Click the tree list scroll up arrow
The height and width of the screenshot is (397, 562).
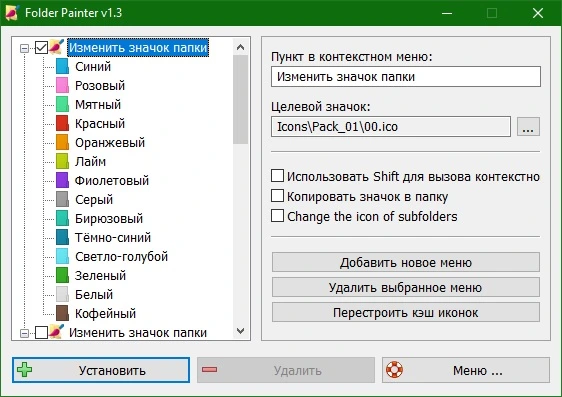[x=240, y=47]
